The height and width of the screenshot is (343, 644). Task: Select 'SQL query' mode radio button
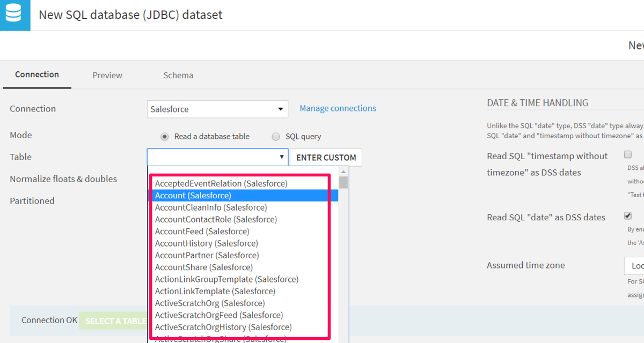(276, 137)
